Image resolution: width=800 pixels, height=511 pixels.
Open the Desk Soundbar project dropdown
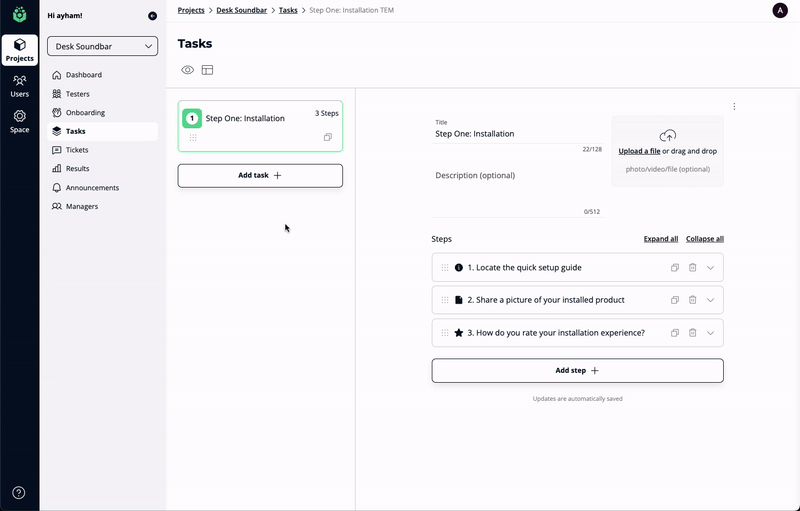(x=103, y=46)
